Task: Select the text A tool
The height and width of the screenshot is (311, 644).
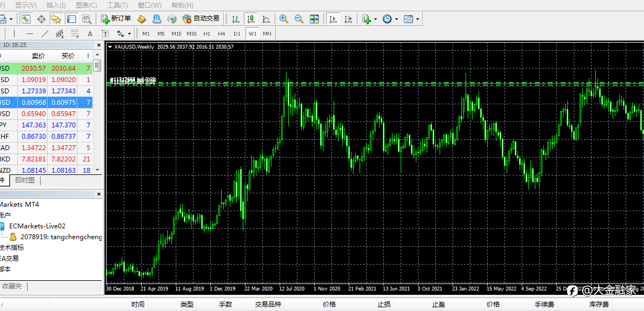Action: [90, 33]
